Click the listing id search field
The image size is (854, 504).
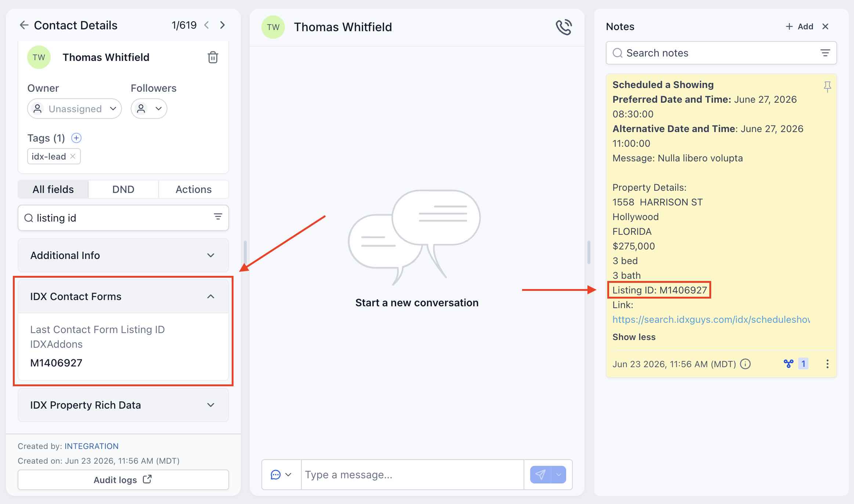[123, 218]
